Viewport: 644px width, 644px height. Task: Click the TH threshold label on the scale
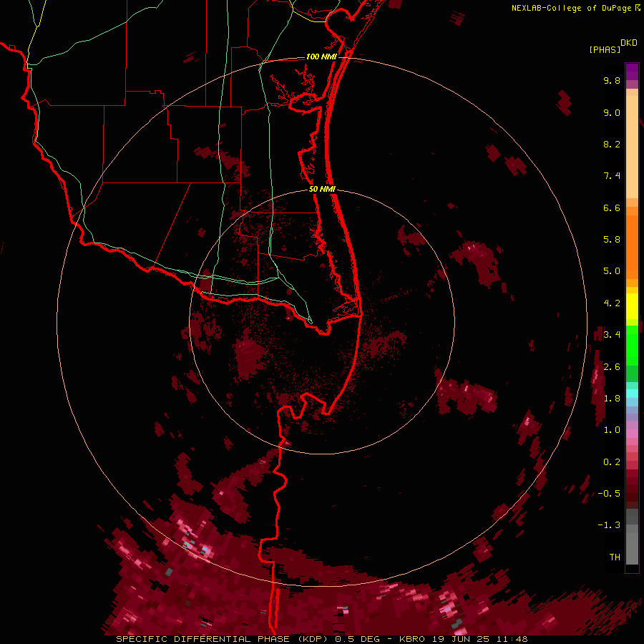pyautogui.click(x=615, y=557)
